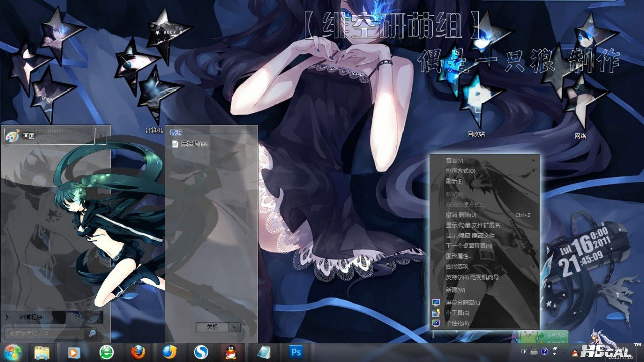Open the arrow next to 关机 button
The height and width of the screenshot is (362, 644).
click(235, 327)
